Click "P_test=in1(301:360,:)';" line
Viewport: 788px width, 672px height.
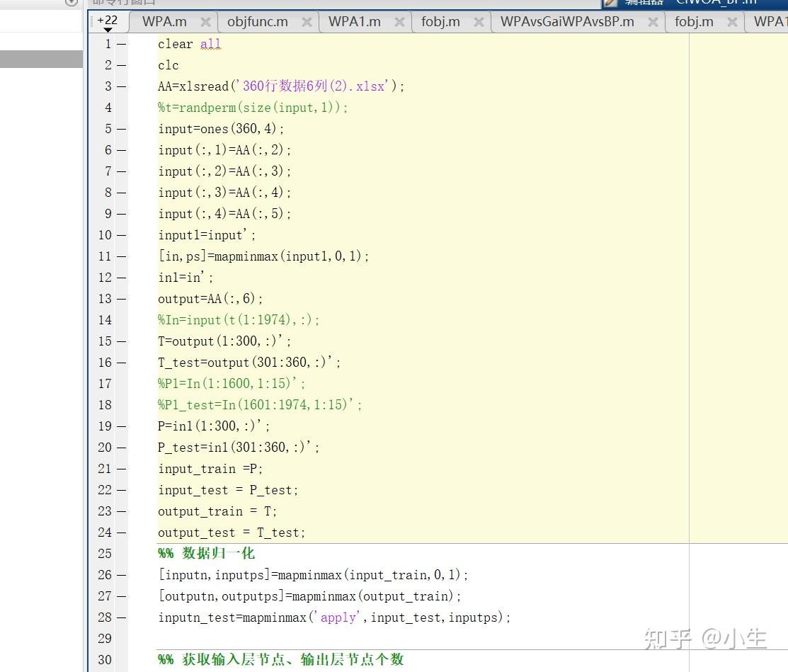239,448
